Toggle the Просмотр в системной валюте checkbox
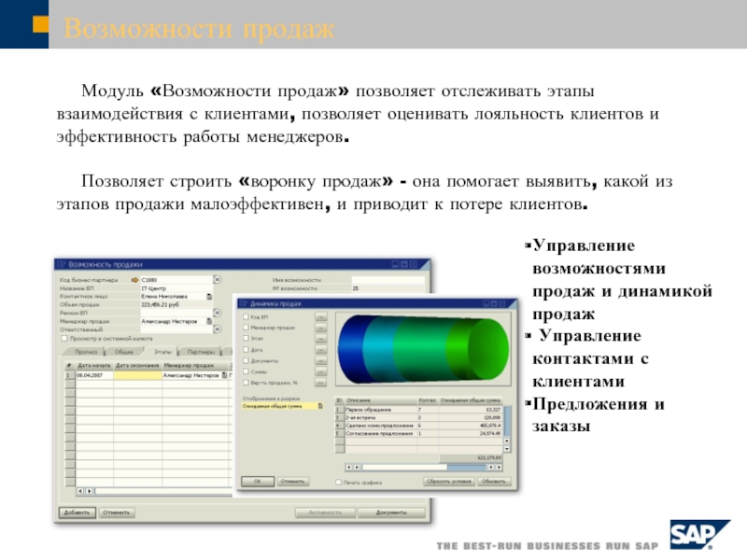 point(64,339)
